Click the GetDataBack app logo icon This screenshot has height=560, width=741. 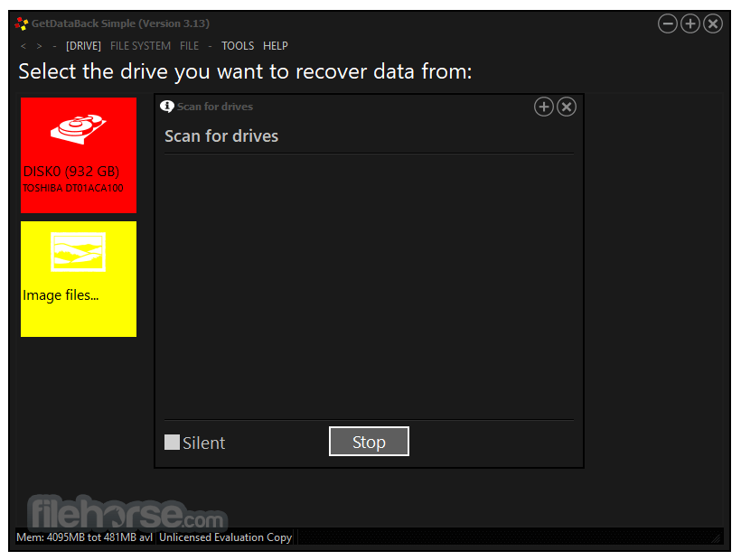click(22, 23)
